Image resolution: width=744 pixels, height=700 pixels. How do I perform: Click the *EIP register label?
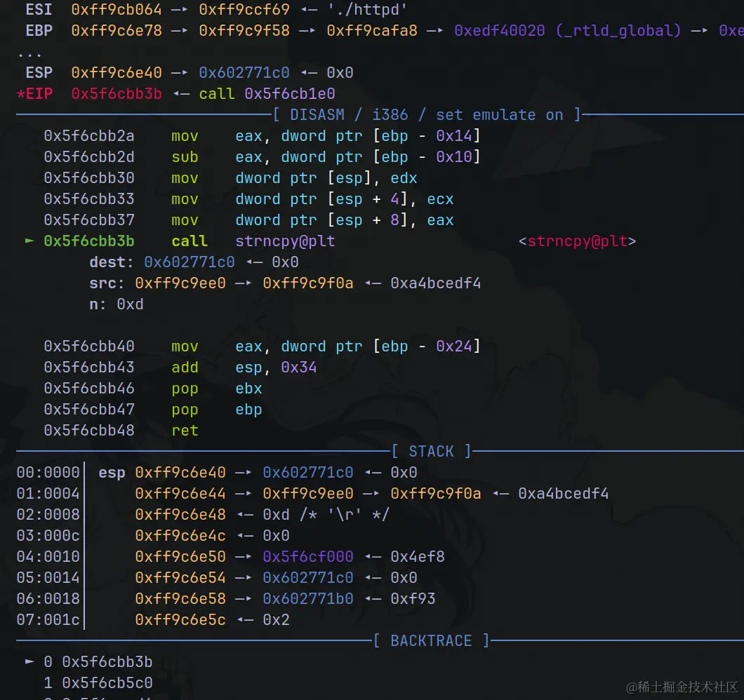(x=34, y=93)
